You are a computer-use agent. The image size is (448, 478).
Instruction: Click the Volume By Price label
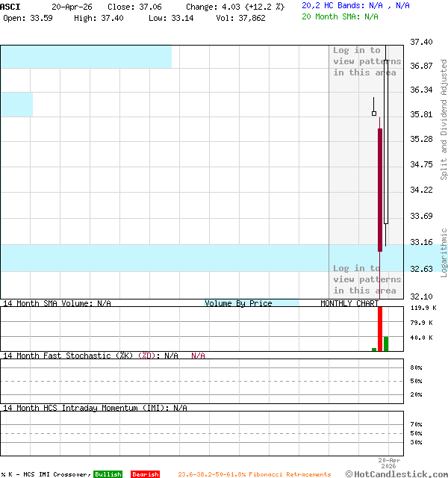238,303
